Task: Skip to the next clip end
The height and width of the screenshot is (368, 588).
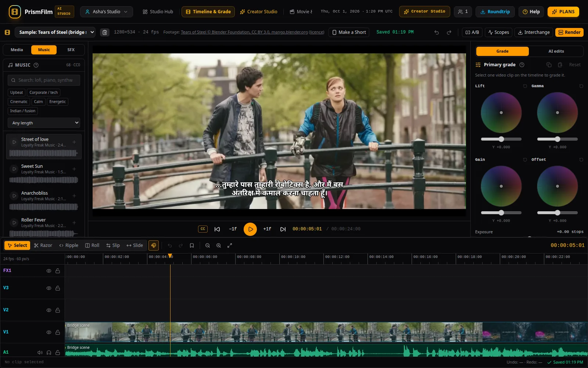Action: tap(283, 229)
